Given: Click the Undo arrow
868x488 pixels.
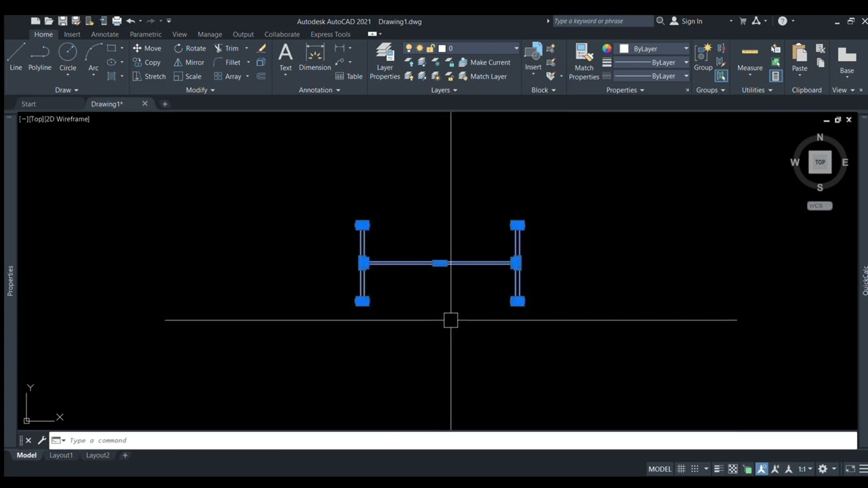Looking at the screenshot, I should coord(130,21).
